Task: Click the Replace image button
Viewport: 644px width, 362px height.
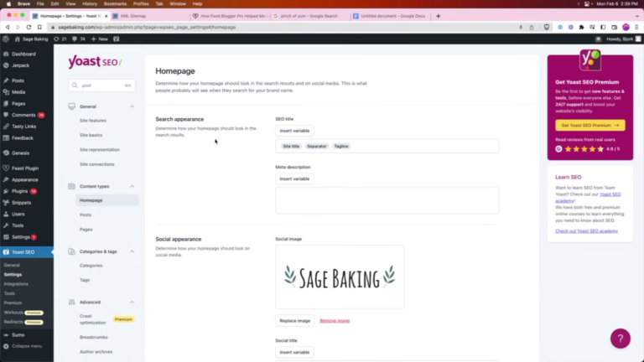Action: 295,321
